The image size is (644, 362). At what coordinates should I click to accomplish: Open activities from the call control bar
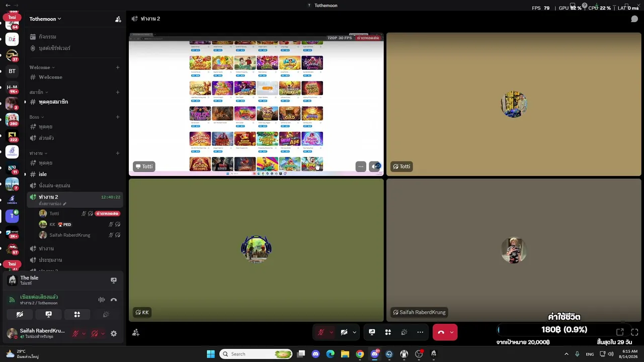388,332
